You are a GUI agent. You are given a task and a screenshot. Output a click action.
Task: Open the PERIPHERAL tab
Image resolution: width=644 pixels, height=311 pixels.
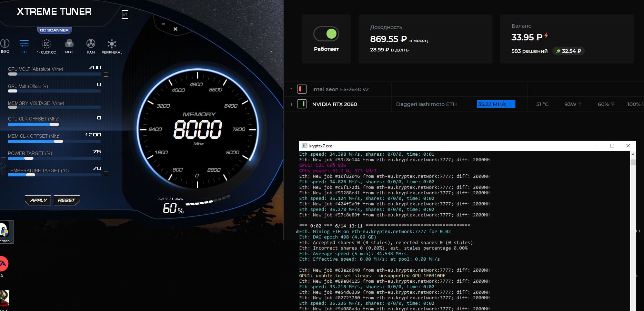112,47
